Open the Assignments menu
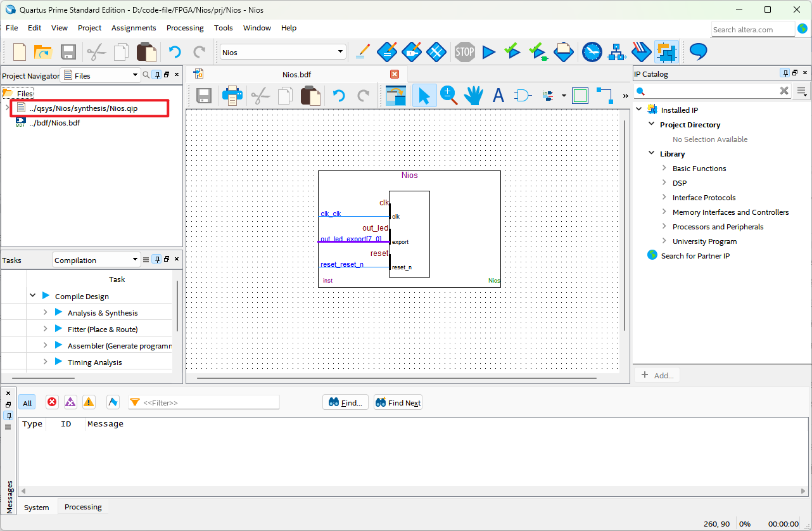Viewport: 812px width, 531px height. (134, 28)
